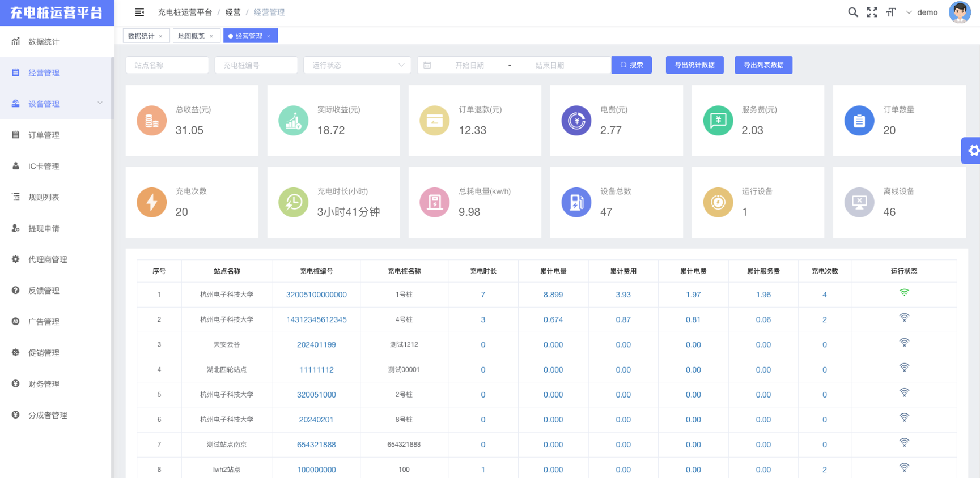Open 分成者管理 in the sidebar
Viewport: 980px width, 478px height.
coord(57,415)
